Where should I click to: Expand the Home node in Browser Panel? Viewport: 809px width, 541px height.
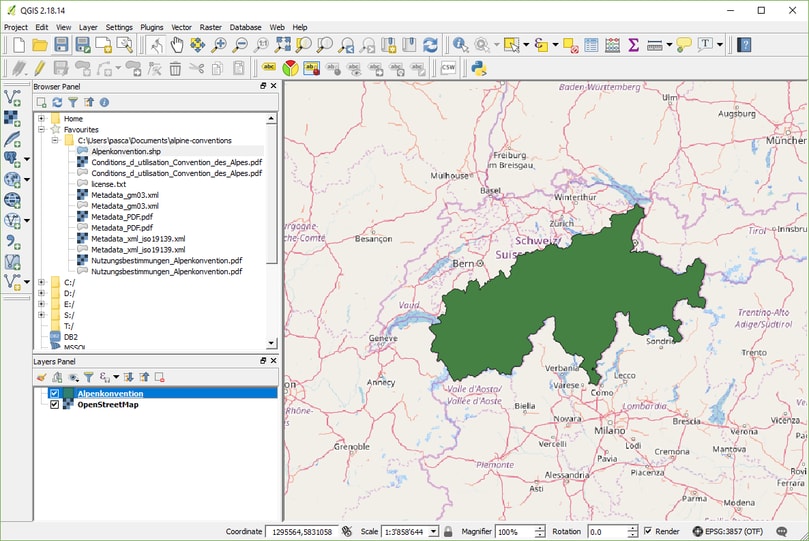(x=41, y=119)
